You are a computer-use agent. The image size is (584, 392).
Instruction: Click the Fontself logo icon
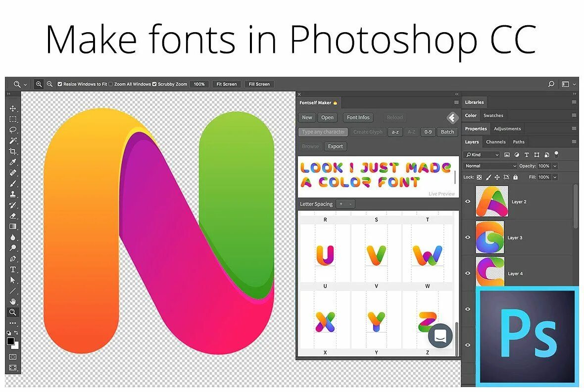tap(452, 118)
